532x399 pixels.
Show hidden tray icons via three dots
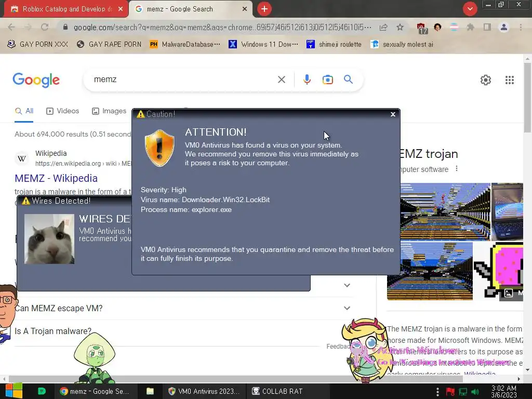point(437,392)
